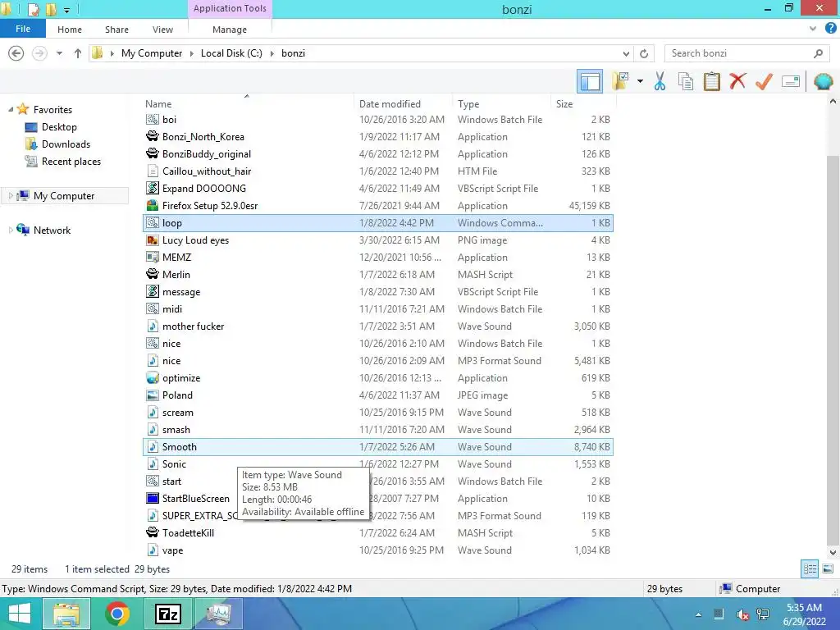This screenshot has height=630, width=840.
Task: Select the Firefox Setup 52.9.0esr icon
Action: 153,206
